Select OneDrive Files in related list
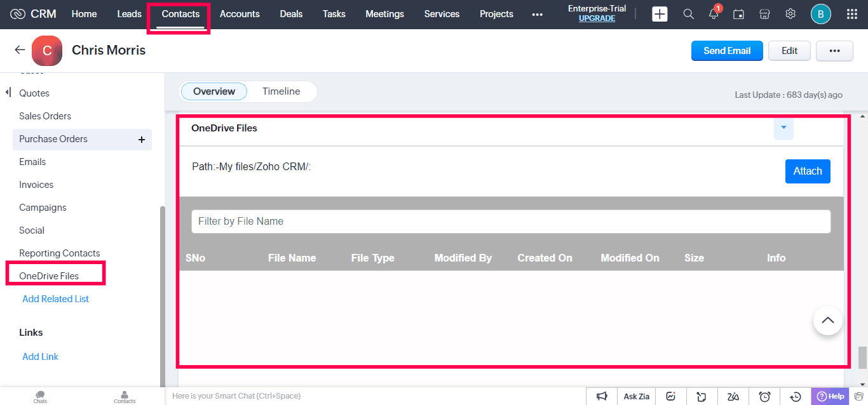 [50, 276]
